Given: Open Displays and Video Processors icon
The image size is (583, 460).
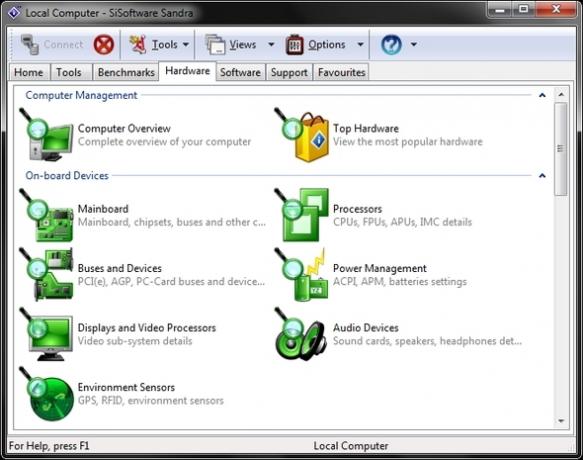Looking at the screenshot, I should point(46,334).
